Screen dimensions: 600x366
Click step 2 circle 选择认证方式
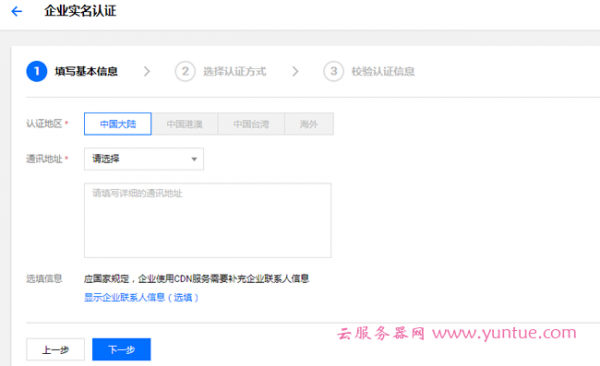point(185,71)
